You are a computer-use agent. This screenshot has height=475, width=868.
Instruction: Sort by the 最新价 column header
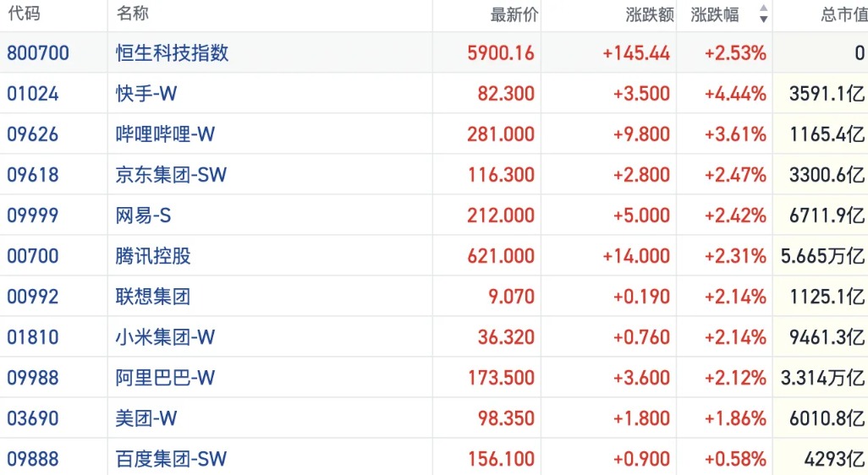point(514,14)
